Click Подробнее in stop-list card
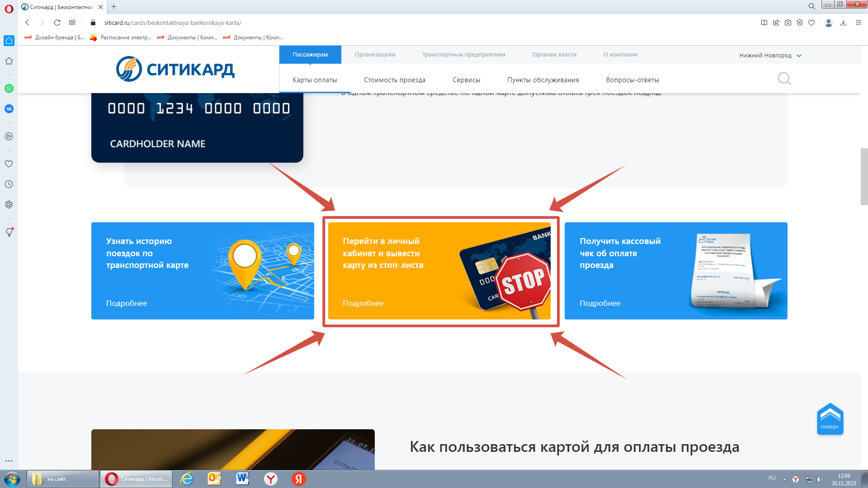Viewport: 868px width, 488px height. click(x=363, y=303)
